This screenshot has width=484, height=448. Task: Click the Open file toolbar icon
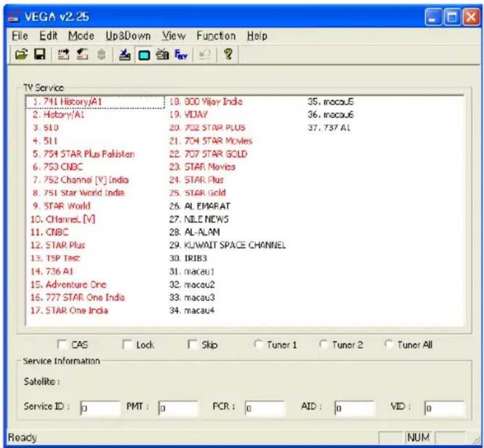point(21,55)
